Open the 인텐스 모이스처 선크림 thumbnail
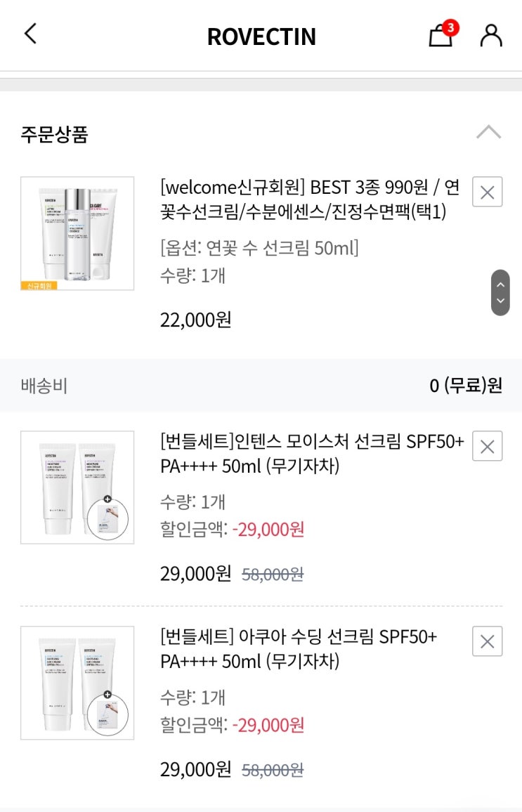 [77, 487]
